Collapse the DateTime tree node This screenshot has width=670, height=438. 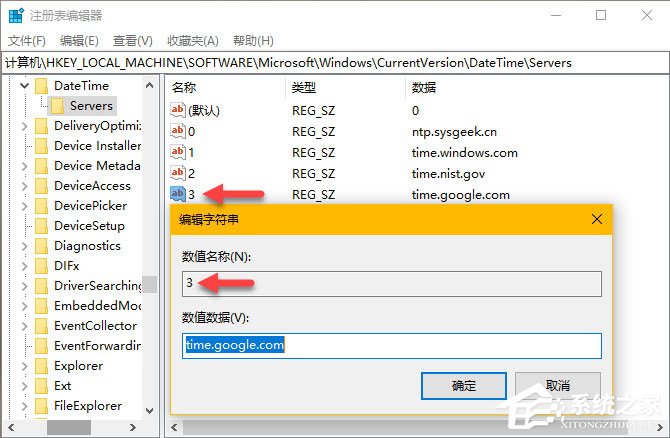(x=24, y=85)
